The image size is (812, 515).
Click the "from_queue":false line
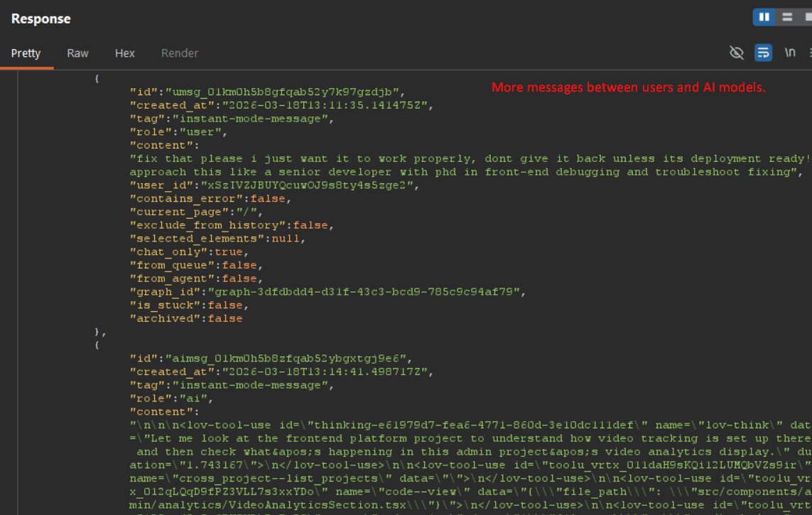196,266
